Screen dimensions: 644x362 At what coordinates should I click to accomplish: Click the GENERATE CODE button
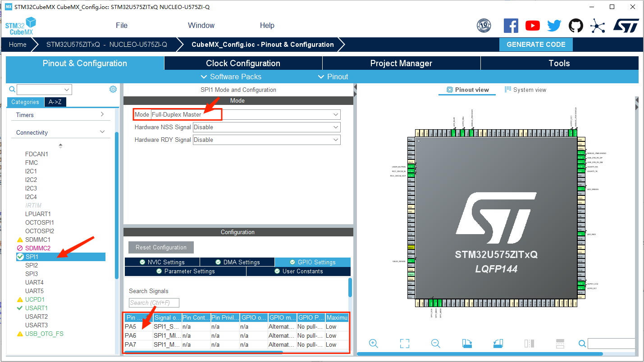(x=535, y=45)
